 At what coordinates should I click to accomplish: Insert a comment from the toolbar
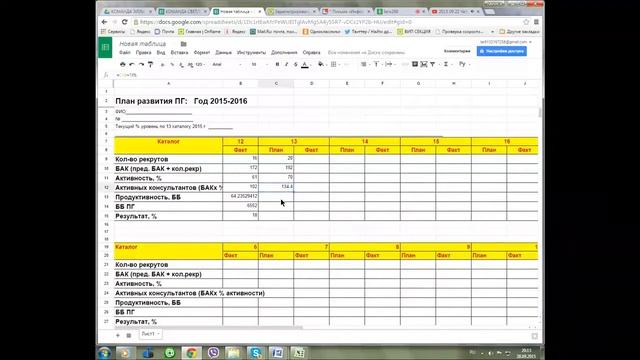click(415, 64)
